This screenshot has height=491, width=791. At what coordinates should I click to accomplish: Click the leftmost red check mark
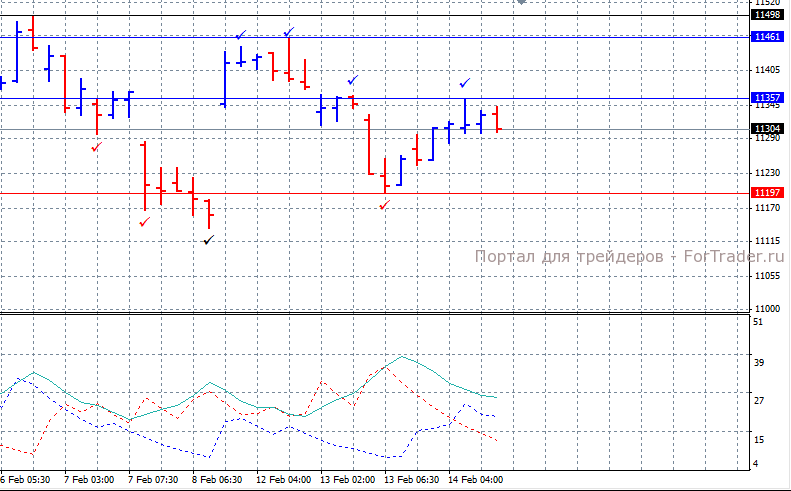click(x=96, y=147)
